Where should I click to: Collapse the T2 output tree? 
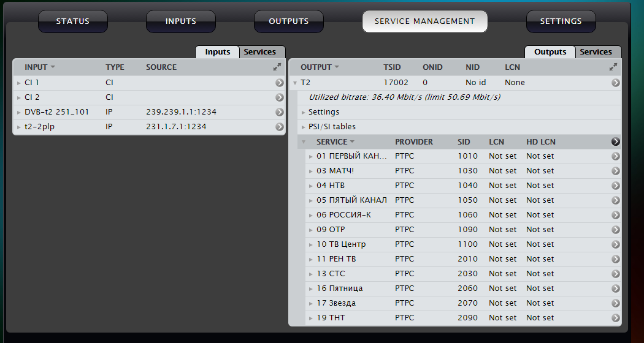coord(295,83)
